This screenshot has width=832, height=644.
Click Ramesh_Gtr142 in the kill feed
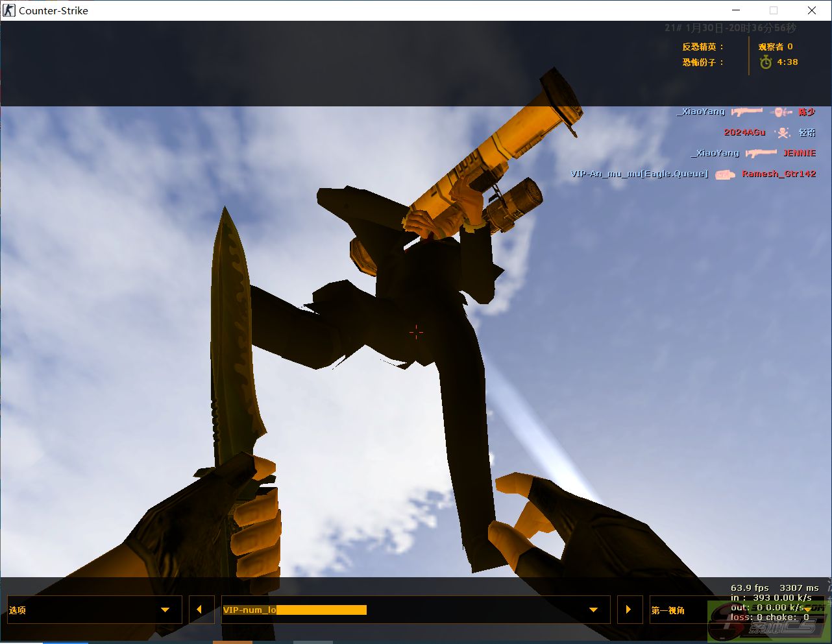pyautogui.click(x=779, y=174)
